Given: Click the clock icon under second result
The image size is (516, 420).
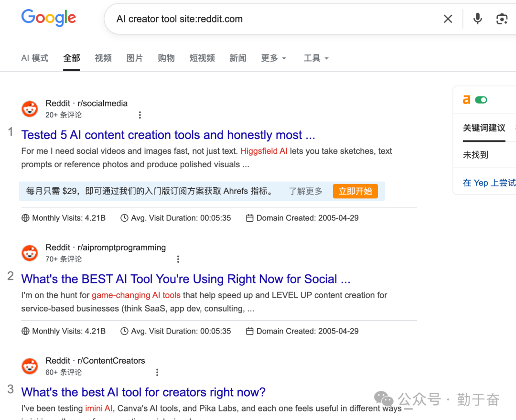Looking at the screenshot, I should click(124, 331).
